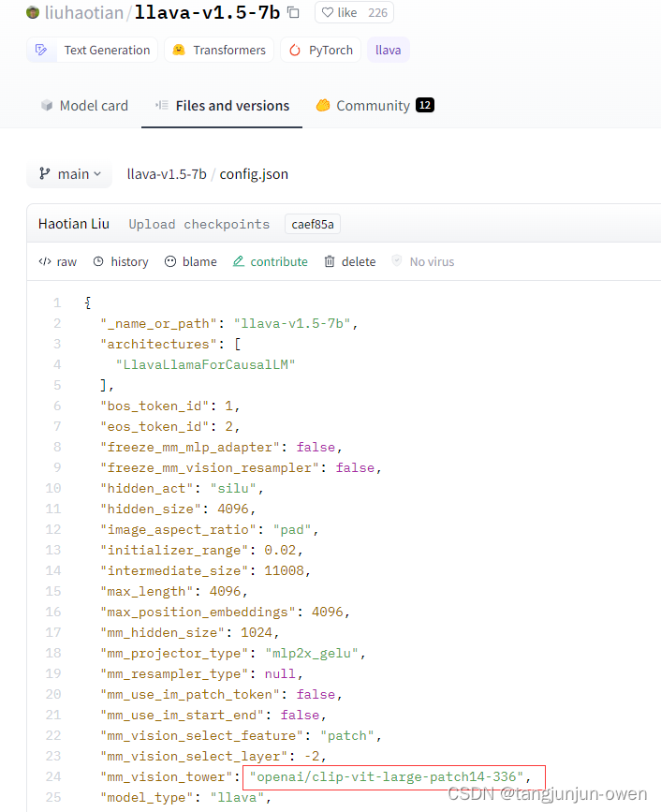Click the "freeze_mm_vision_resampler" key
Image resolution: width=661 pixels, height=812 pixels.
209,468
